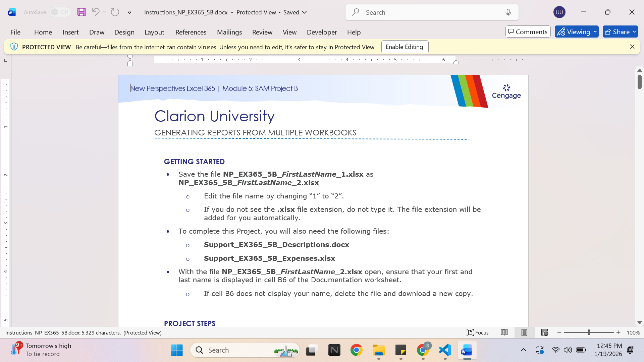
Task: Open the References ribbon tab
Action: pos(191,32)
